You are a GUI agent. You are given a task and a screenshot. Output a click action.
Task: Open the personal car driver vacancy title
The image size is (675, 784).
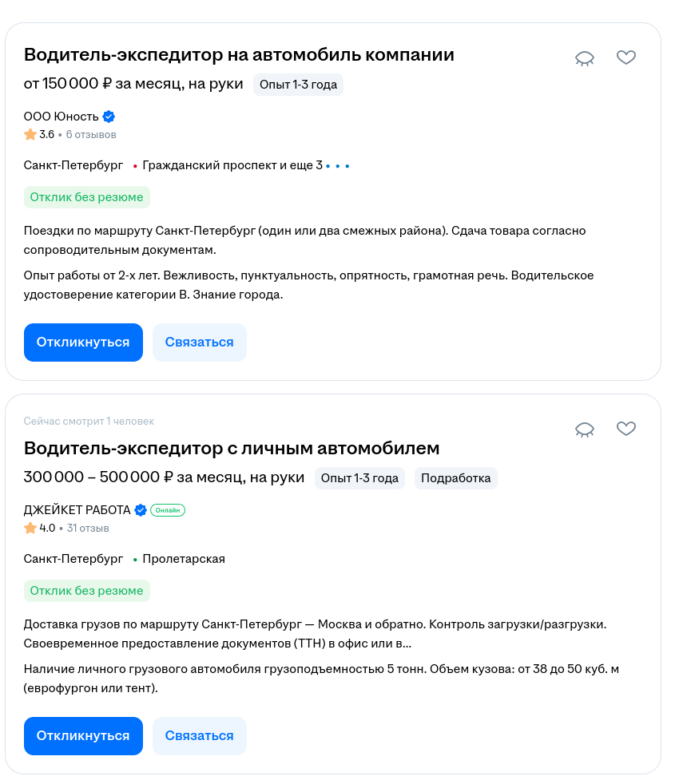232,448
